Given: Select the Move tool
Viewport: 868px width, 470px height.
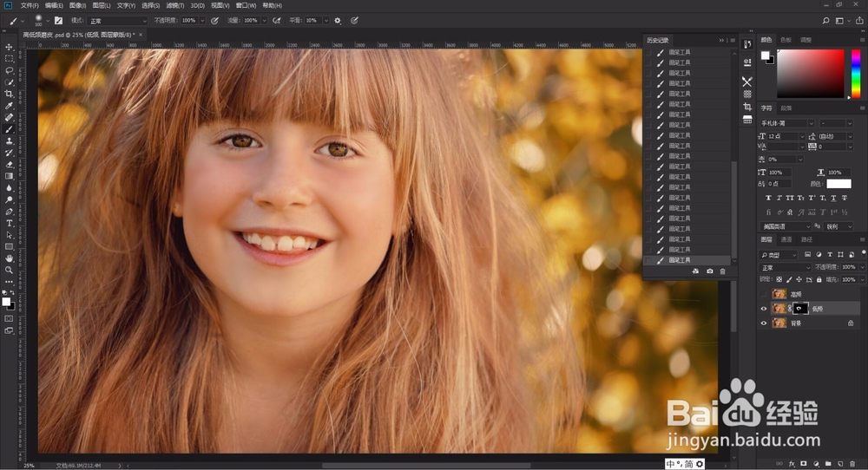Looking at the screenshot, I should [9, 47].
